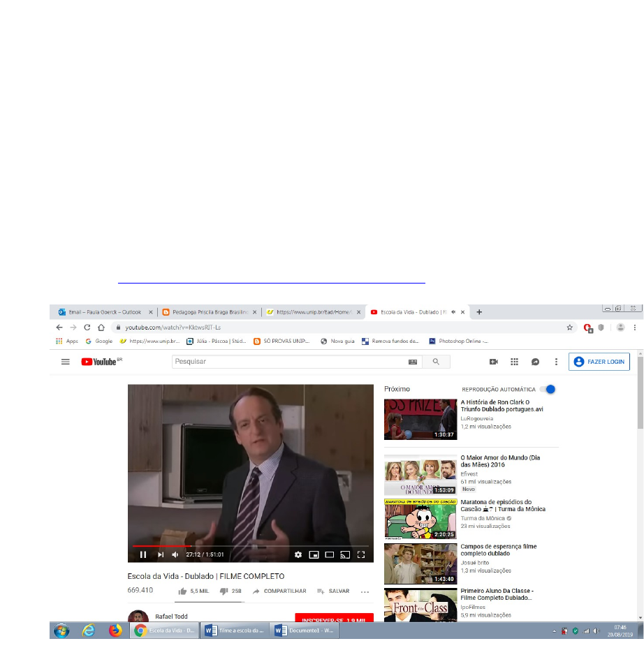644x662 pixels.
Task: Click Salvar to save the video
Action: tap(333, 591)
